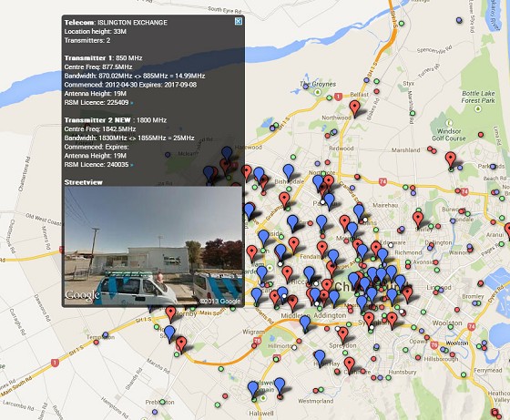Click the green dot on SH1 near the river
This screenshot has width=510, height=420.
pos(402,24)
